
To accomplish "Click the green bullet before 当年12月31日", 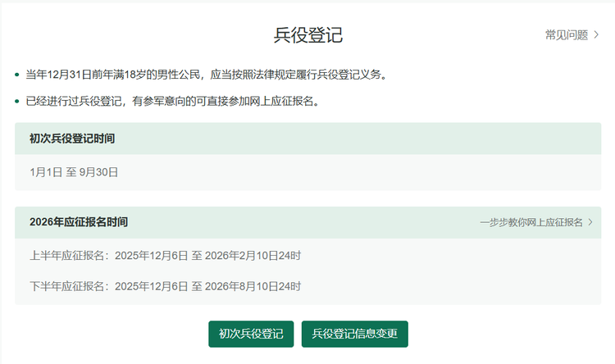I will click(x=17, y=75).
